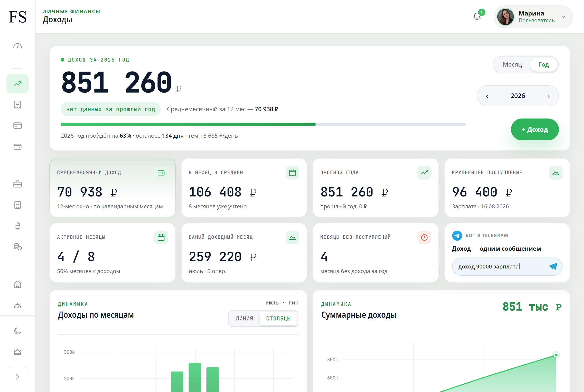The height and width of the screenshot is (392, 584).
Task: Open the speedometer icon near sidebar bottom
Action: coord(18,306)
